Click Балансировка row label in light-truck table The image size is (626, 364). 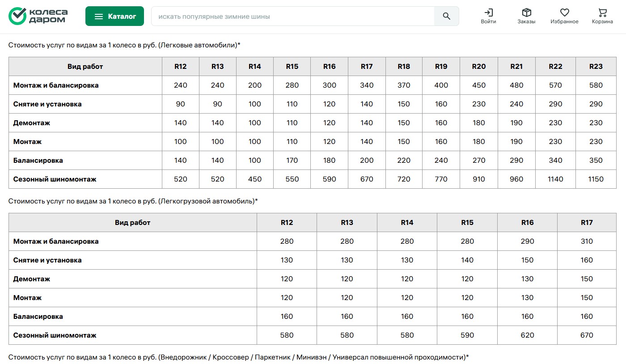(x=38, y=317)
